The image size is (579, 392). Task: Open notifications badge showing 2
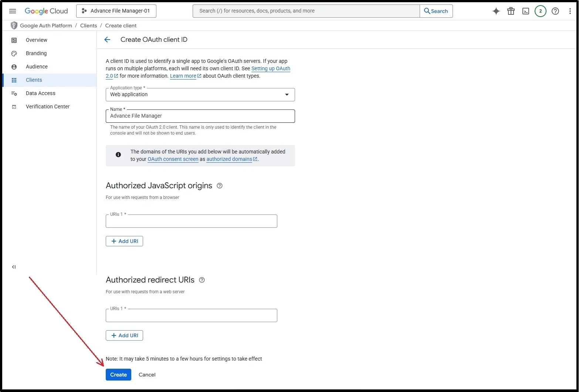point(540,11)
